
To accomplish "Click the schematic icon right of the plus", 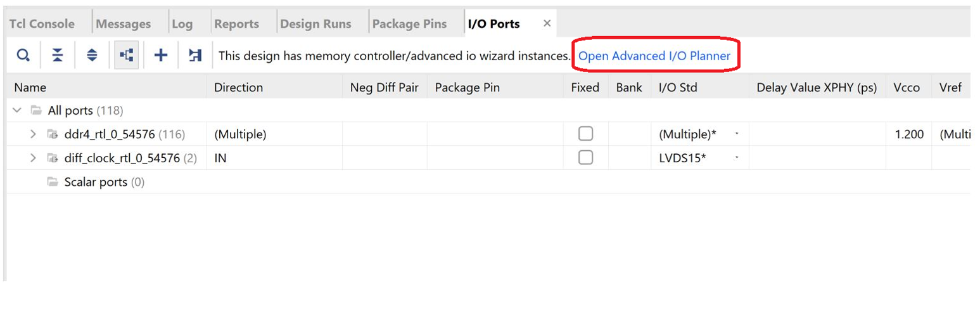I will coord(195,56).
